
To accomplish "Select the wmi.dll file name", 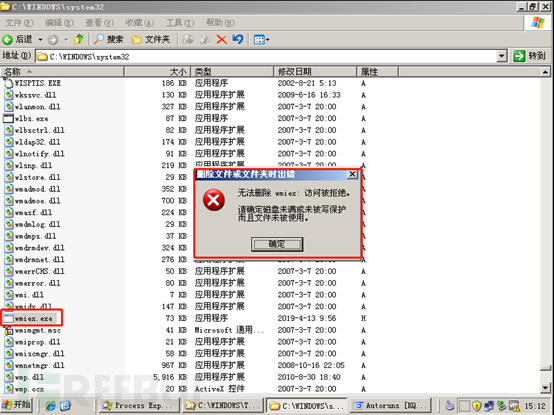I will 29,295.
